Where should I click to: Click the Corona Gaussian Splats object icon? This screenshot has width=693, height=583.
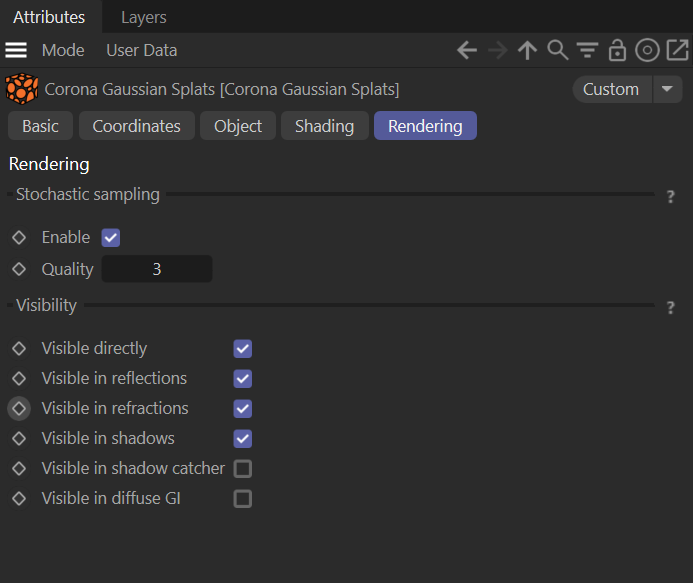point(22,89)
